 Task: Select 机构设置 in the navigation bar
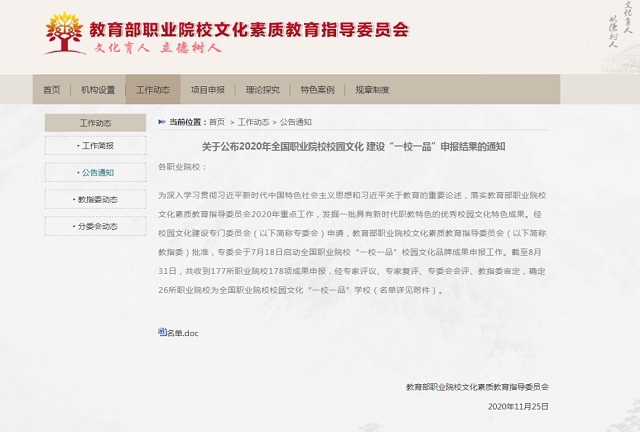98,90
